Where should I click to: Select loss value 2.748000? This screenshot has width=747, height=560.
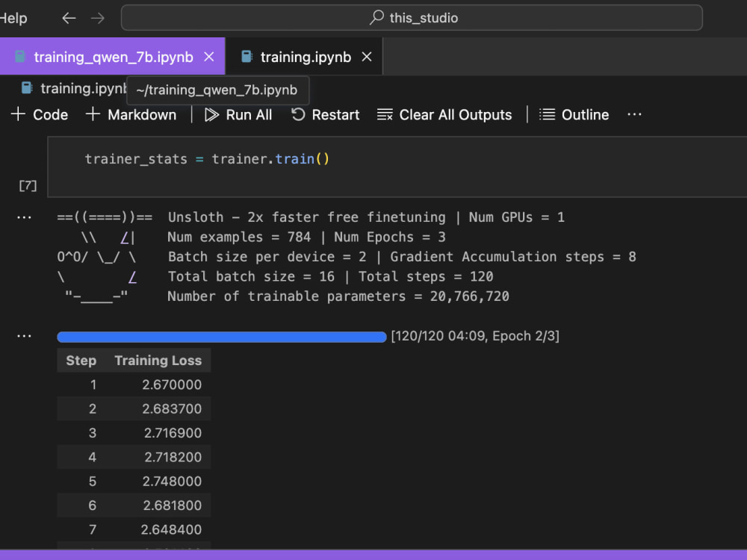(x=172, y=482)
